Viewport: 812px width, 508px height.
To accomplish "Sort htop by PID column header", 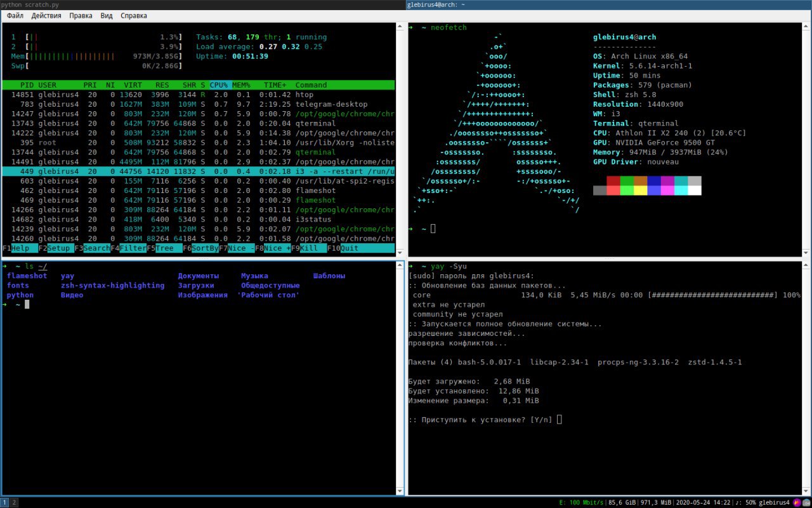I will click(27, 85).
